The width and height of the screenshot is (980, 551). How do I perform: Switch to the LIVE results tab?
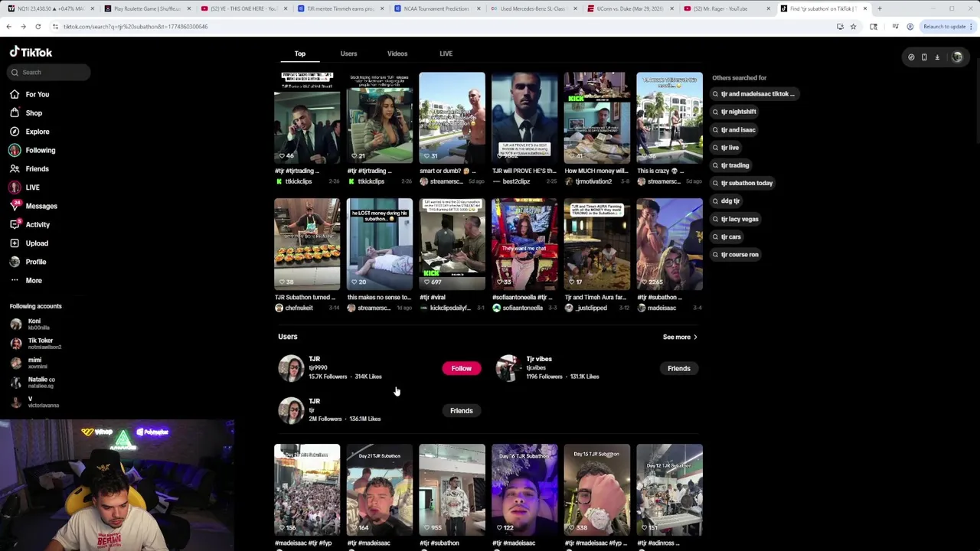pyautogui.click(x=446, y=54)
